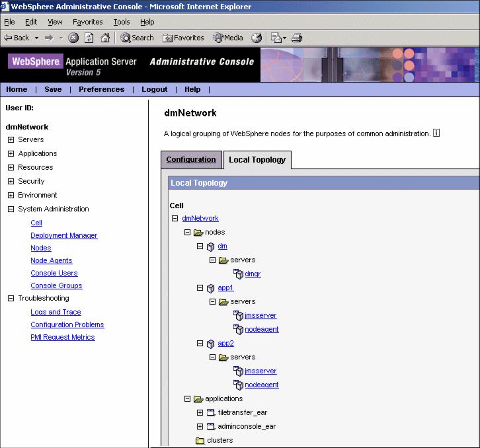Image resolution: width=480 pixels, height=448 pixels.
Task: Click the Search toolbar button
Action: pos(137,38)
